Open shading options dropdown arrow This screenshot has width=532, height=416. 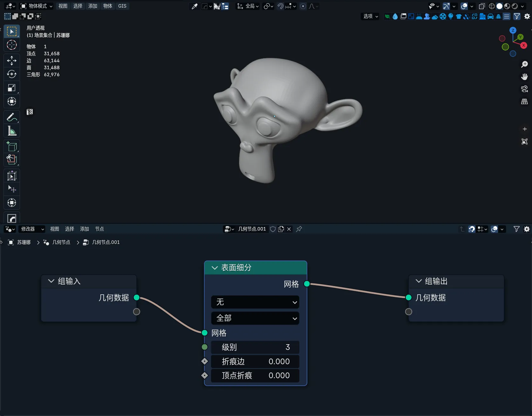(522, 6)
